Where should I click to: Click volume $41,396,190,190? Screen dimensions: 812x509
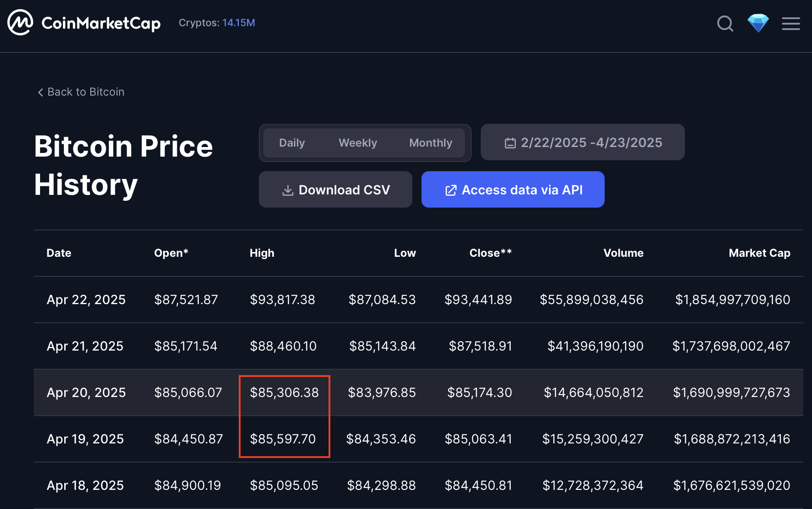(596, 346)
